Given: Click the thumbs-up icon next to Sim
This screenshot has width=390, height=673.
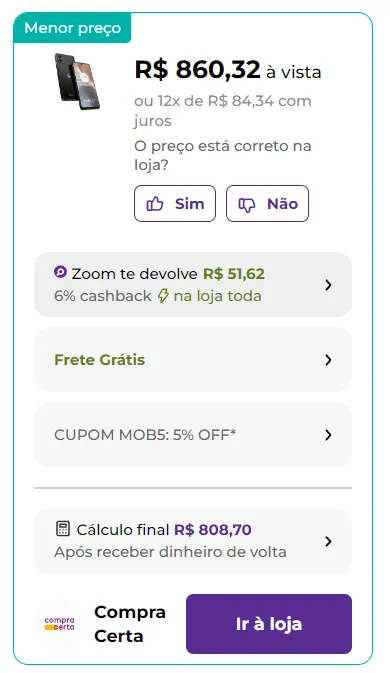Looking at the screenshot, I should pos(155,204).
